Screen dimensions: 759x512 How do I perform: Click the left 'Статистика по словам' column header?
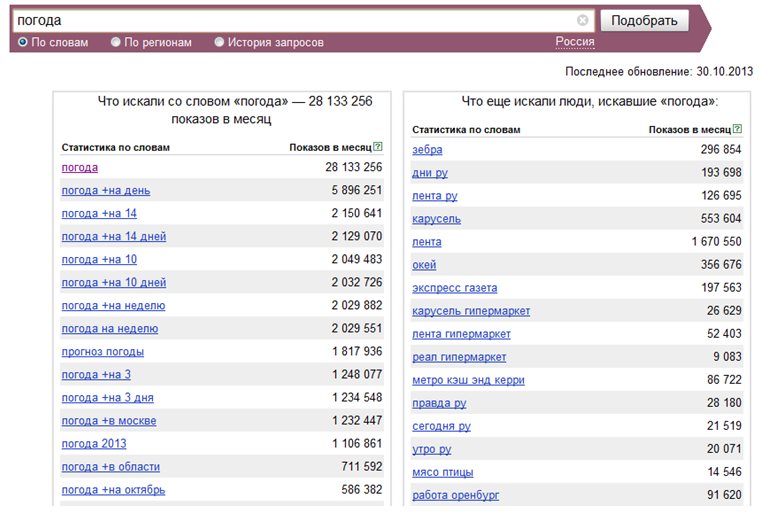(x=116, y=147)
